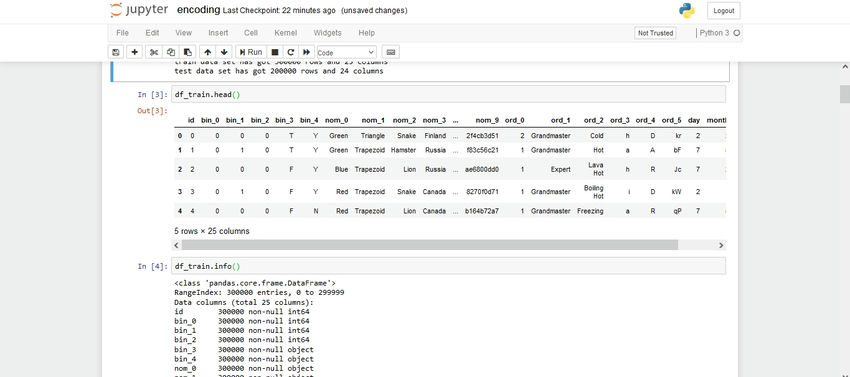Click the Python logo icon

pos(687,10)
